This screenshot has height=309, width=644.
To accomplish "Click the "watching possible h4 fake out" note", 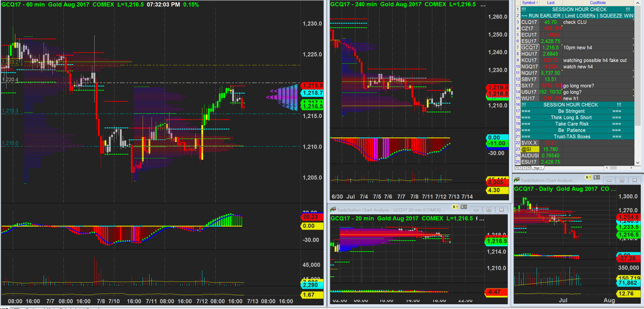I will (x=595, y=60).
